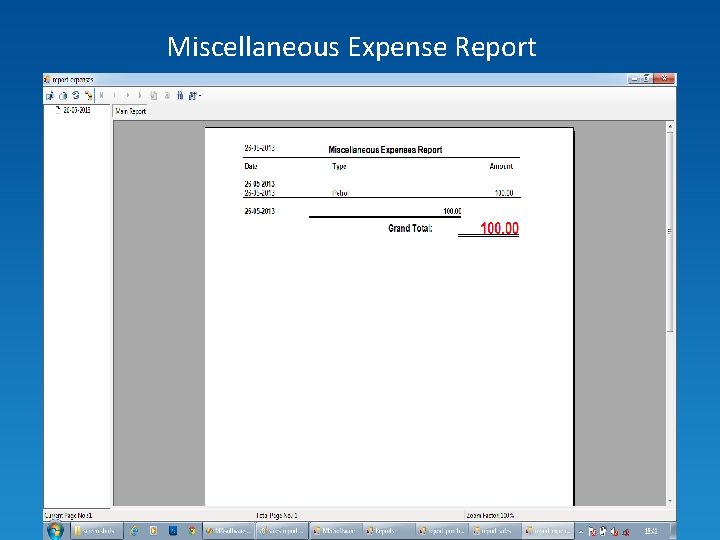Click the Refresh report toolbar icon
Screen dimensions: 720x540
click(76, 96)
